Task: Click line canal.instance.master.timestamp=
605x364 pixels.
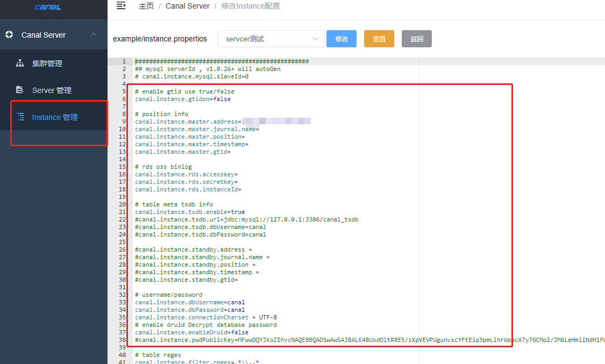Action: click(x=192, y=144)
